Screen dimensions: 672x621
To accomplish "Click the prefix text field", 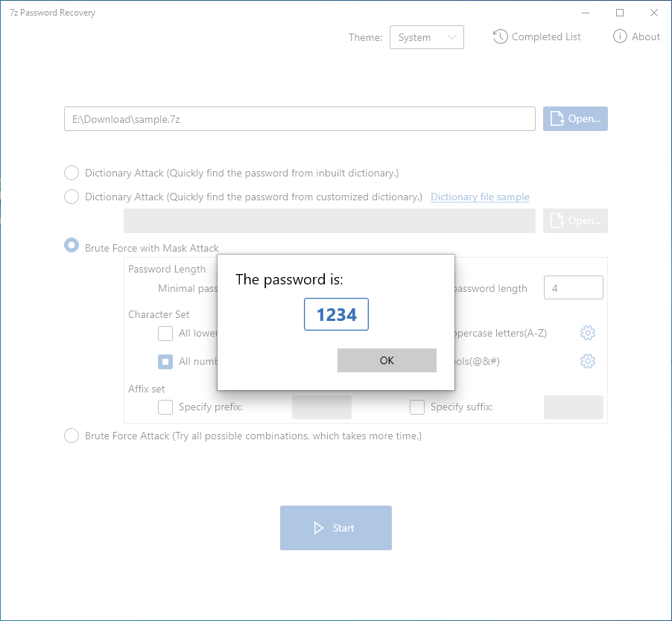I will tap(322, 407).
